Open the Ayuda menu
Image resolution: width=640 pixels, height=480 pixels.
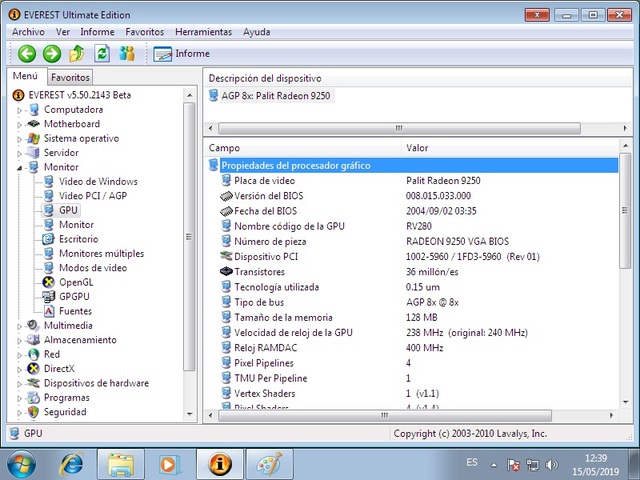pyautogui.click(x=256, y=32)
